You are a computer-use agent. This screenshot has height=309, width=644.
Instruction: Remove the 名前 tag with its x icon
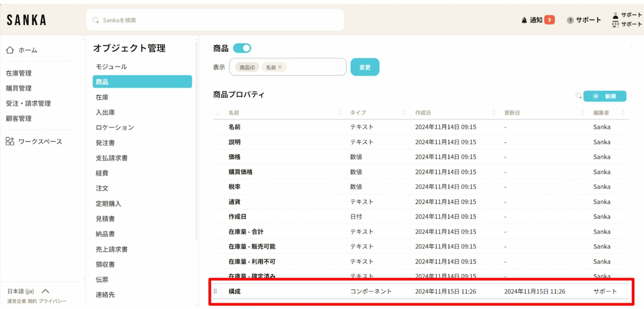coord(280,67)
